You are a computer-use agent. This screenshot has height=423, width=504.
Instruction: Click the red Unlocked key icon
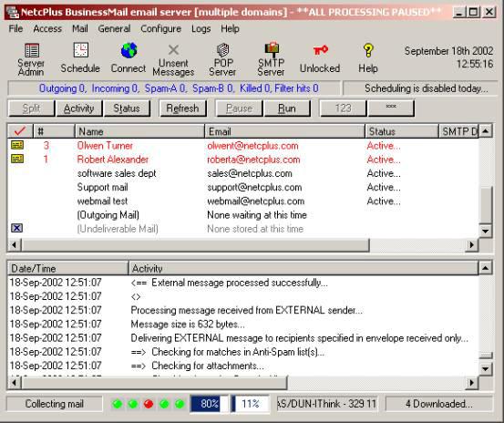(321, 50)
